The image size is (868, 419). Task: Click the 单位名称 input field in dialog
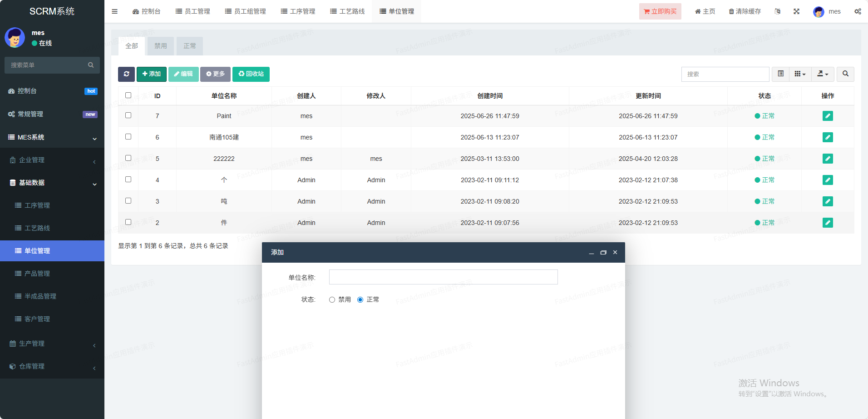443,277
